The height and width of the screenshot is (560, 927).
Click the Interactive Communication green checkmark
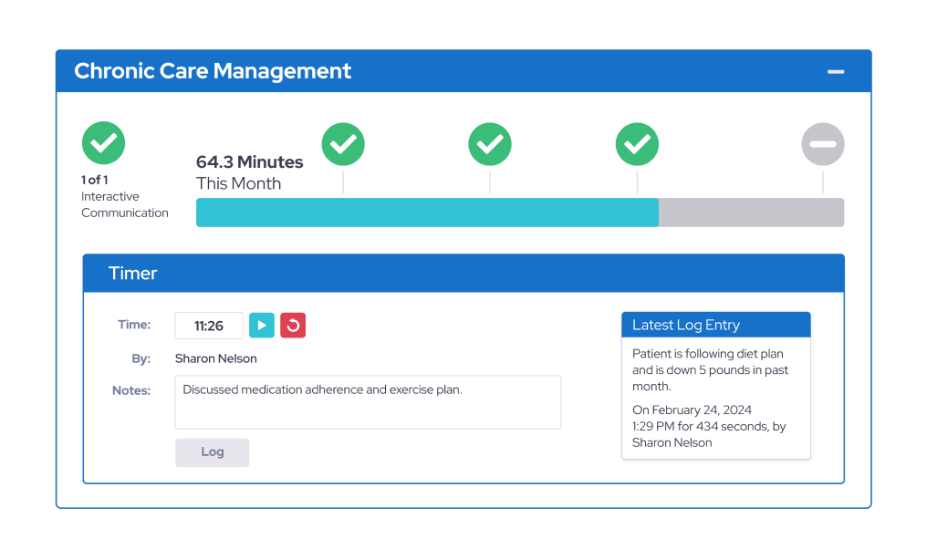coord(103,142)
